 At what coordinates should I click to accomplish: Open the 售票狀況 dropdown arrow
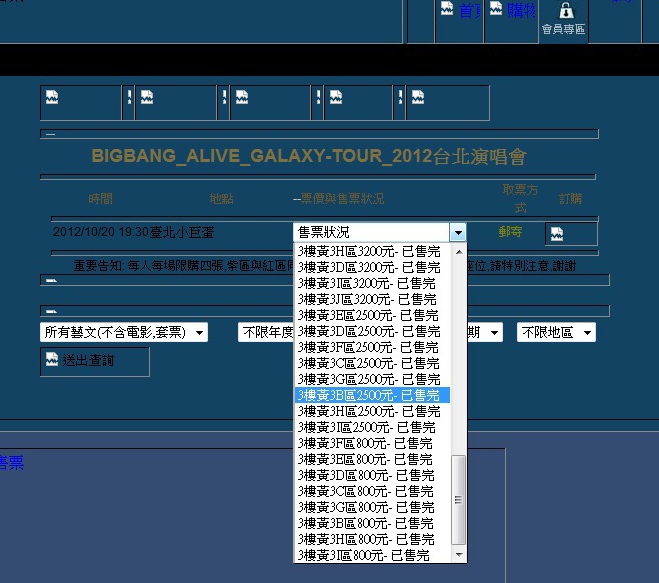(x=458, y=232)
